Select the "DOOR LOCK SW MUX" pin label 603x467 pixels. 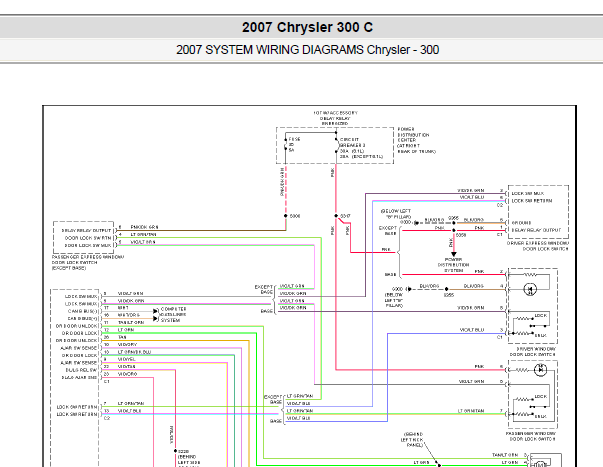coord(88,245)
